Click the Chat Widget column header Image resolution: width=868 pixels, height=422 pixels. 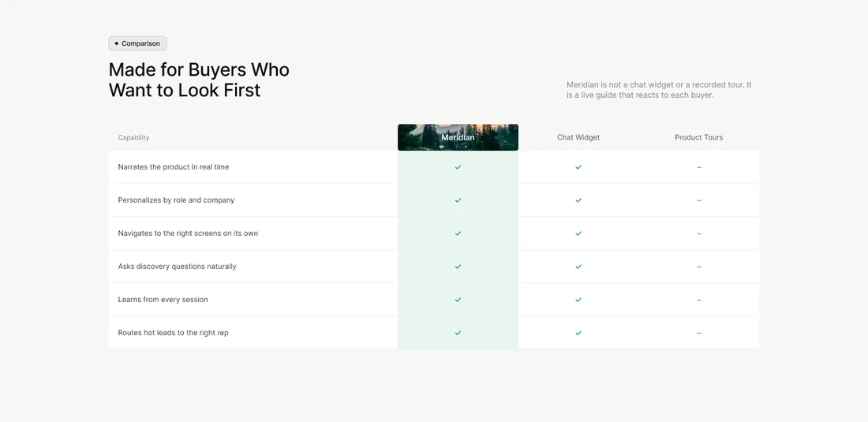pyautogui.click(x=578, y=137)
